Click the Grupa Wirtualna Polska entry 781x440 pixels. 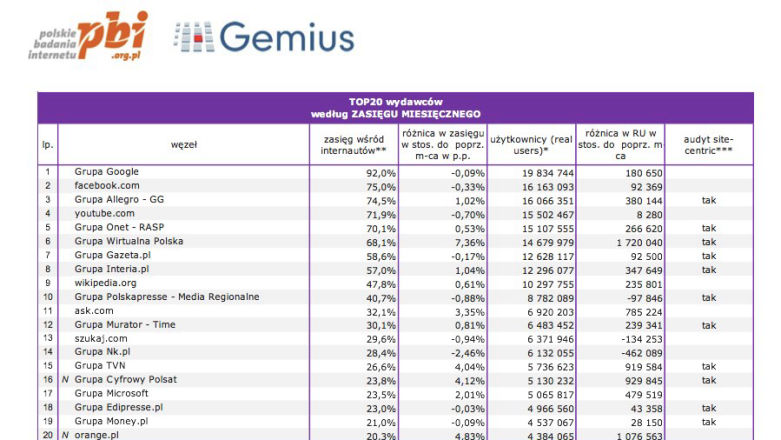128,242
